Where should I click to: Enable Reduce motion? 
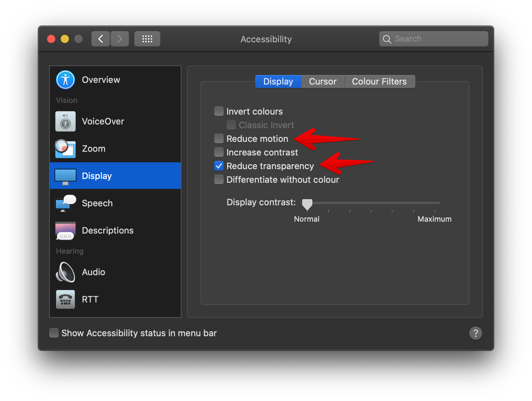(219, 138)
